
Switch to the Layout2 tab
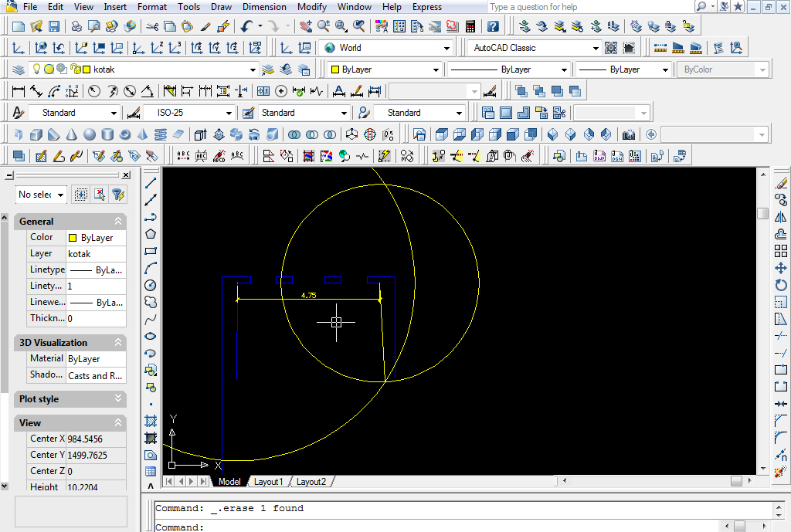tap(311, 482)
